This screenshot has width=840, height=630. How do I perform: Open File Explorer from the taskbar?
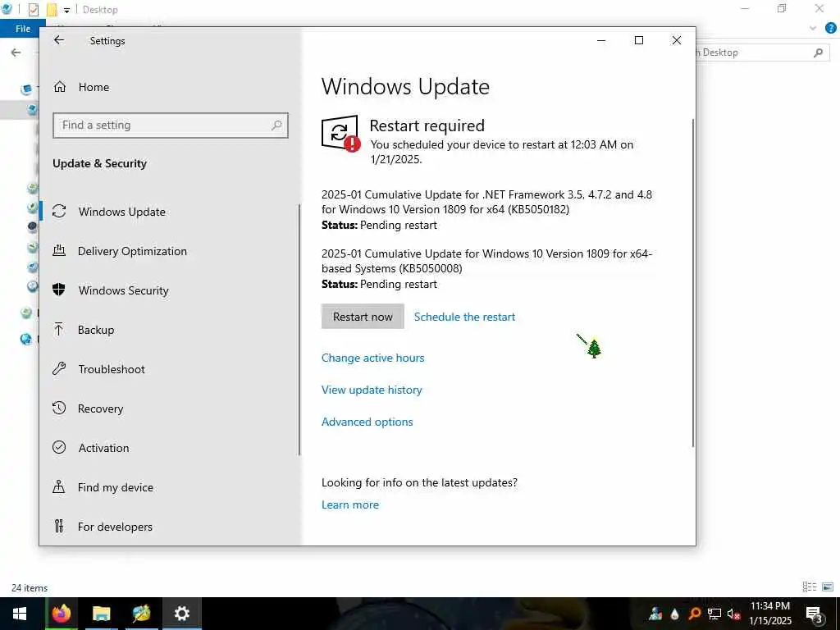coord(101,614)
